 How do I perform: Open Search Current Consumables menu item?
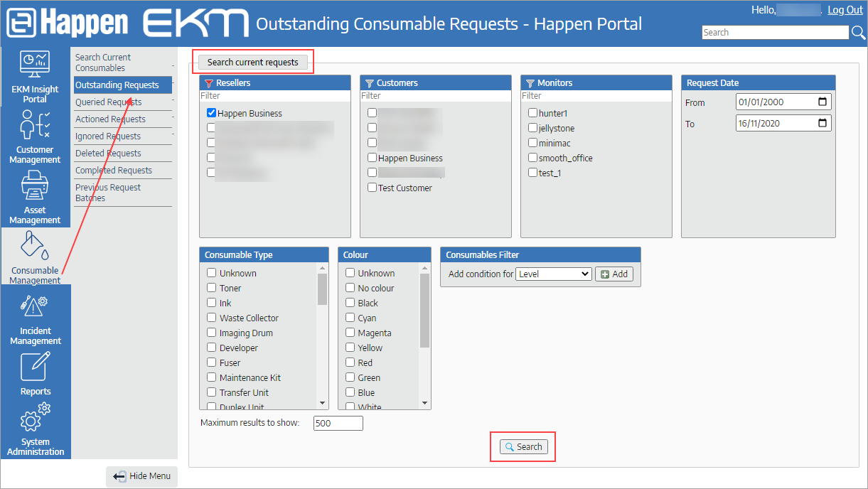(x=123, y=63)
